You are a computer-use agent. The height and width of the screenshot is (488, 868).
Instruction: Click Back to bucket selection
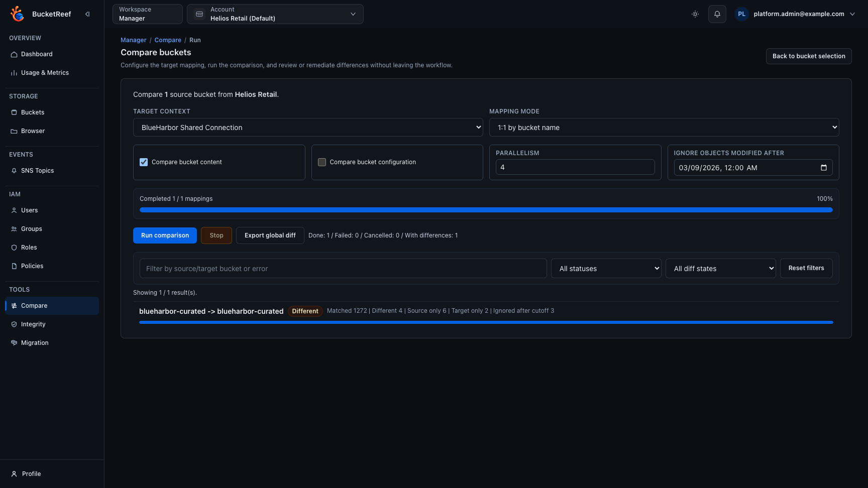click(x=809, y=56)
